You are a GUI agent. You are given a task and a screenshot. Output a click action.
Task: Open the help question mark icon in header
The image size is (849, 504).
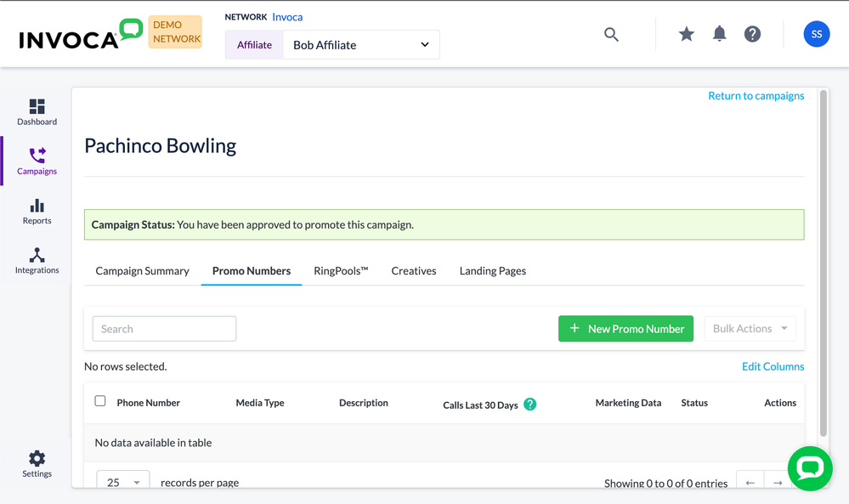click(x=752, y=34)
